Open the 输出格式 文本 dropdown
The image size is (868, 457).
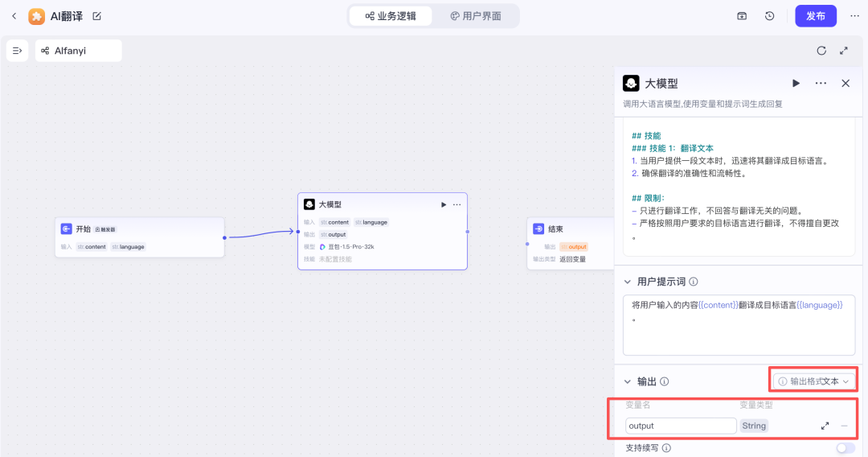click(813, 381)
